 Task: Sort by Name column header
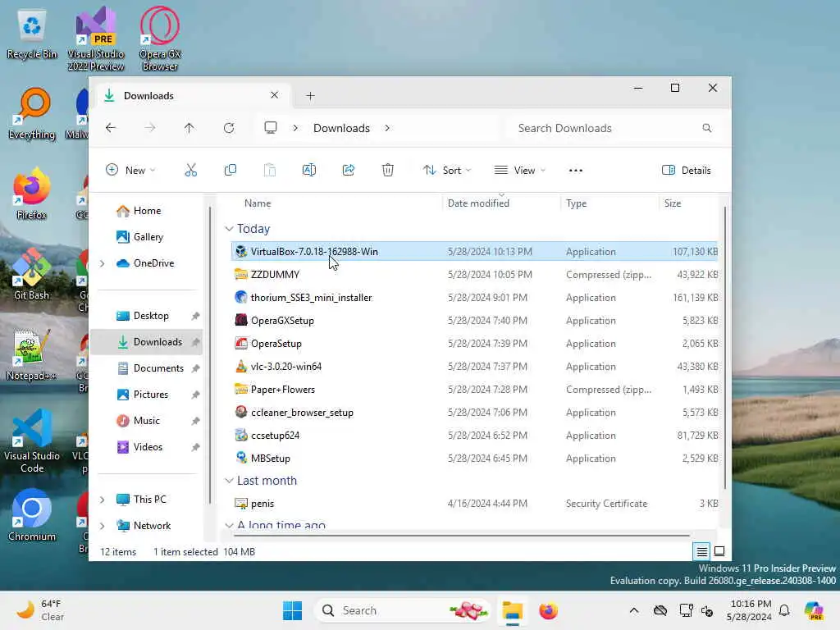(258, 203)
